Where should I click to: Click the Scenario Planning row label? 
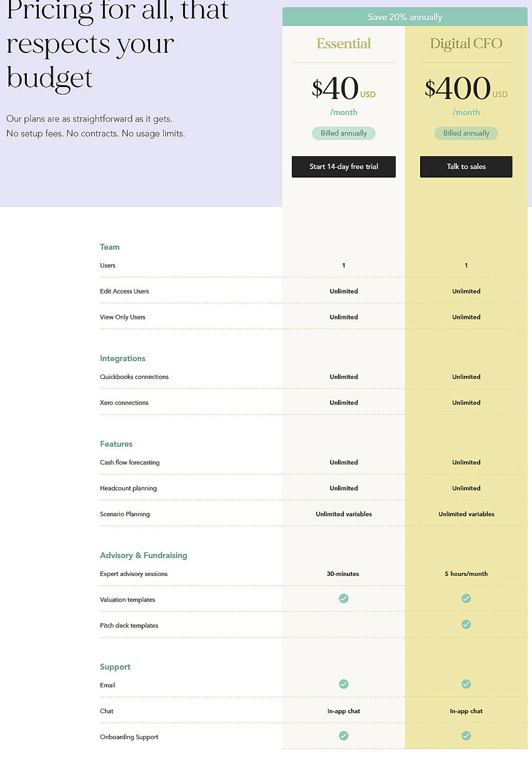tap(125, 514)
